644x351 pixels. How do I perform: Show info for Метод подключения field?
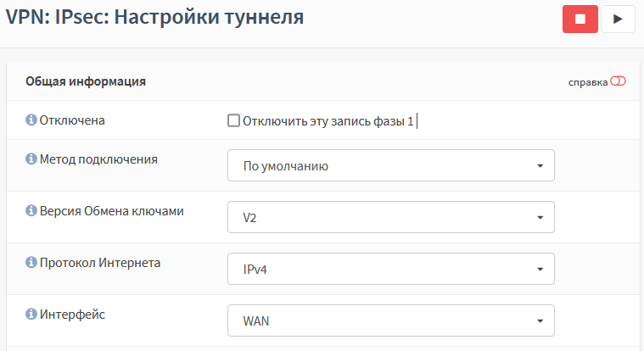coord(31,159)
